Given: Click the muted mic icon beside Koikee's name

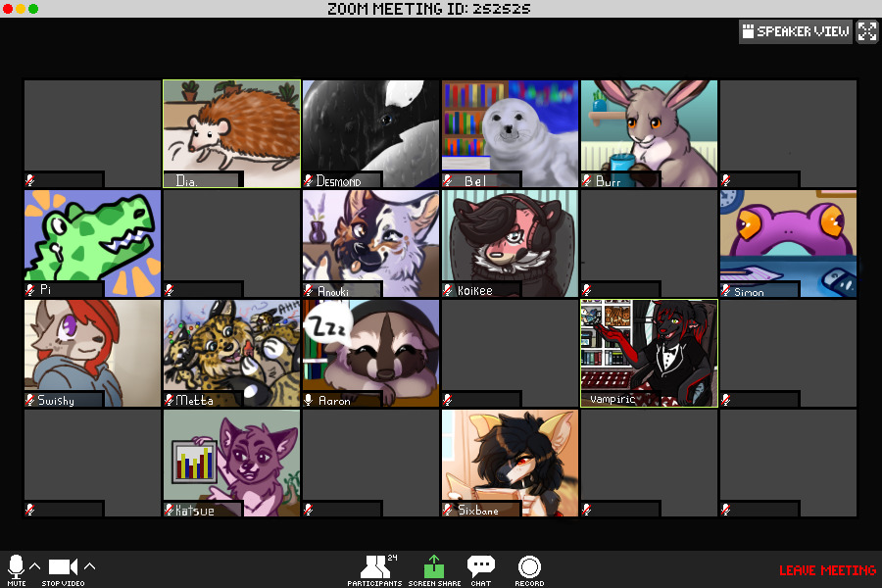Looking at the screenshot, I should [448, 290].
